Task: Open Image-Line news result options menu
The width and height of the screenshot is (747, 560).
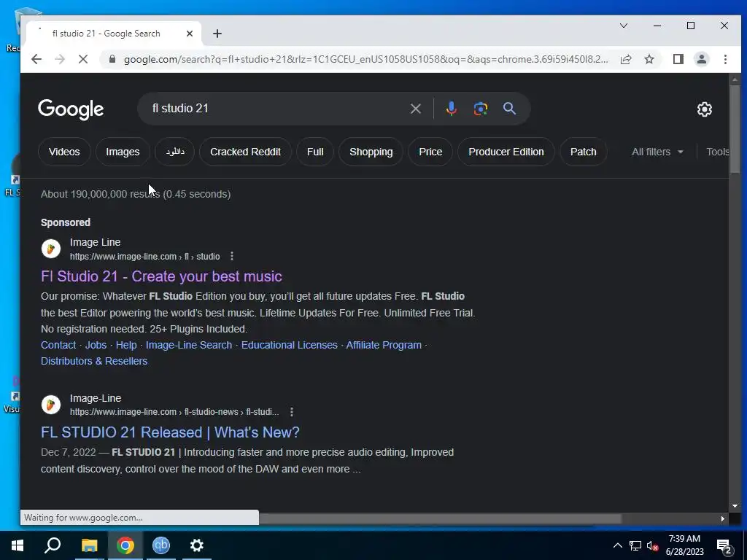Action: click(x=292, y=412)
